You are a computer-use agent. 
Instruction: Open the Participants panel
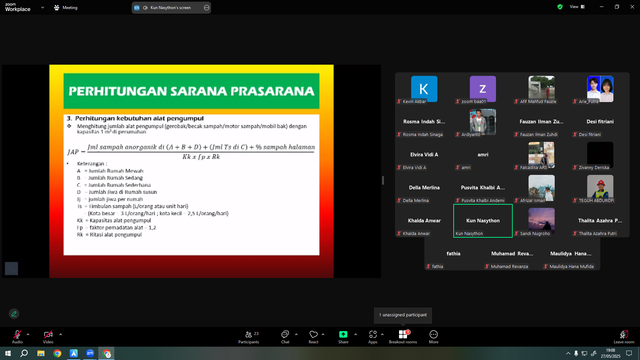(249, 336)
